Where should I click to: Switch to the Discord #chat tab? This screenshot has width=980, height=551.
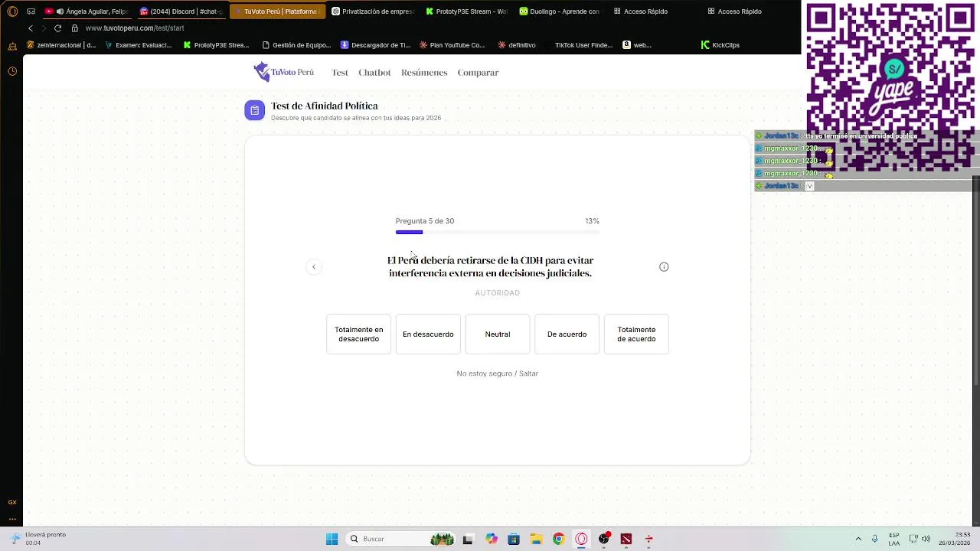[x=181, y=11]
